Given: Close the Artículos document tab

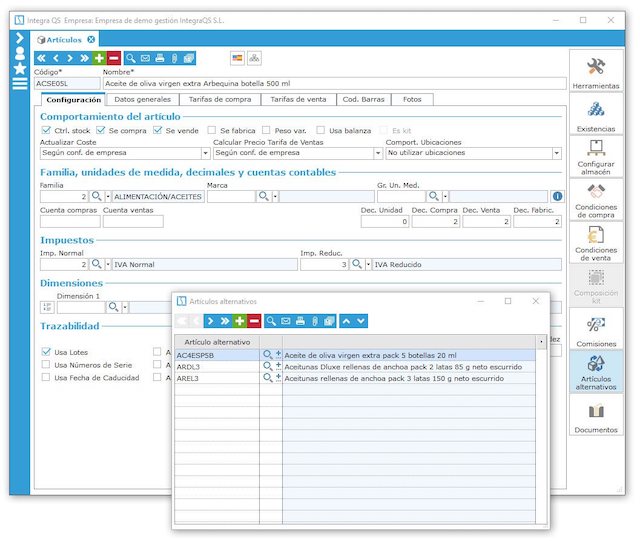Looking at the screenshot, I should point(91,40).
